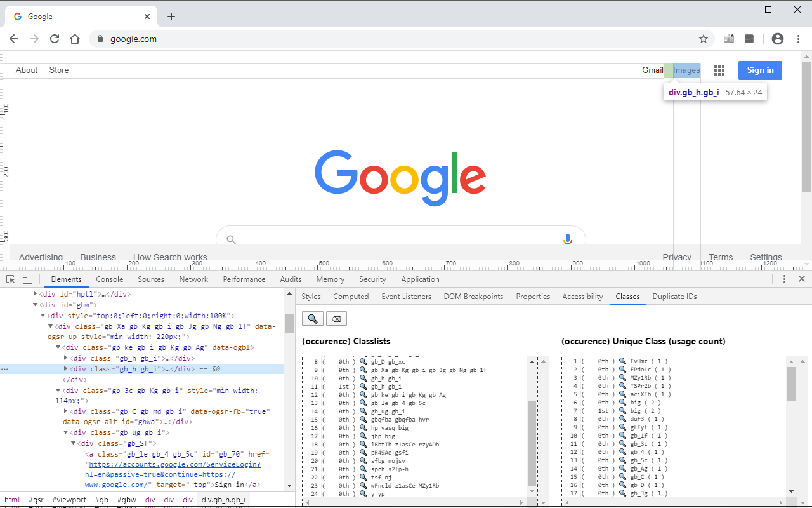Collapse the gb_3c gb_Kg div node
The width and height of the screenshot is (812, 508).
(x=58, y=391)
